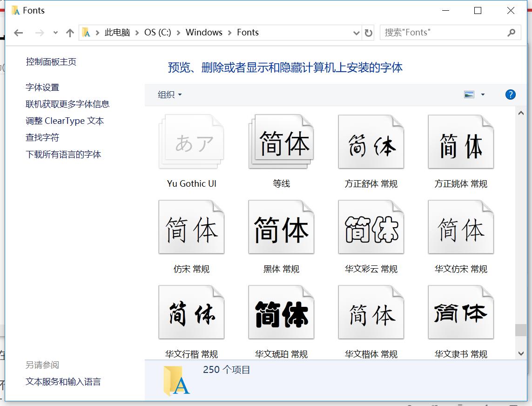Open Help via the question mark icon
Screen dimensions: 532x406
pyautogui.click(x=510, y=95)
